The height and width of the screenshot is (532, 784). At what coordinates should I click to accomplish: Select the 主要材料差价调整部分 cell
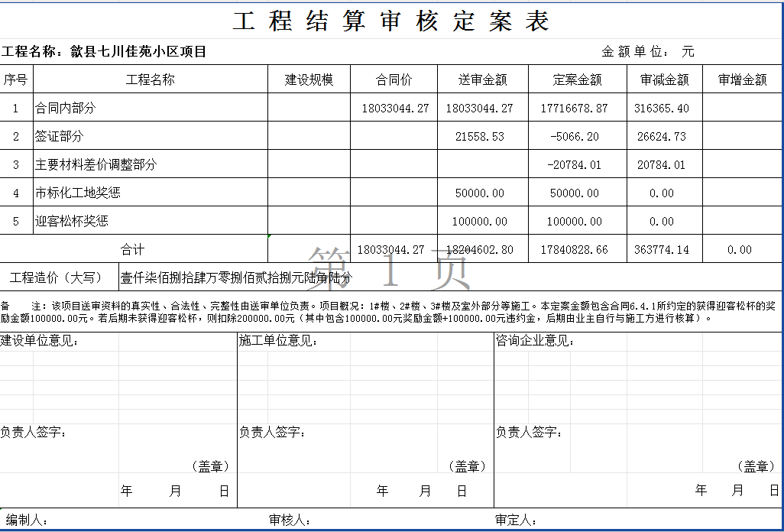click(96, 165)
